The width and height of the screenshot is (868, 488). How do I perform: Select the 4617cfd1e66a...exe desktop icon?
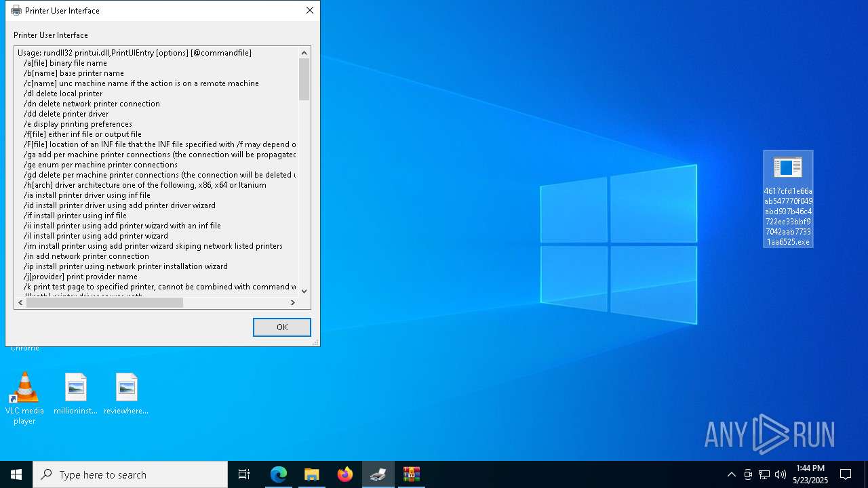[x=788, y=199]
